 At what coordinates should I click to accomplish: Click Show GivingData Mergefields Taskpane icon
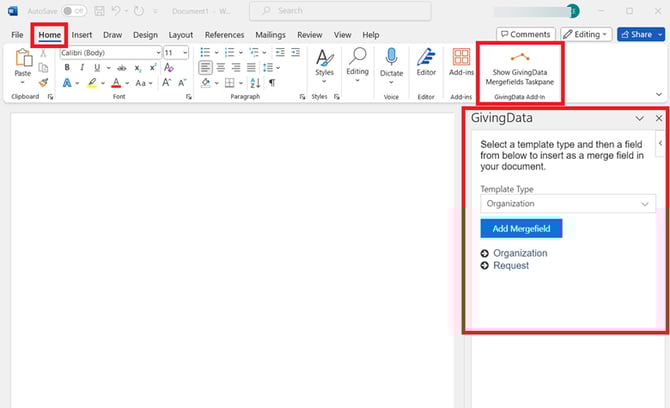pyautogui.click(x=519, y=58)
